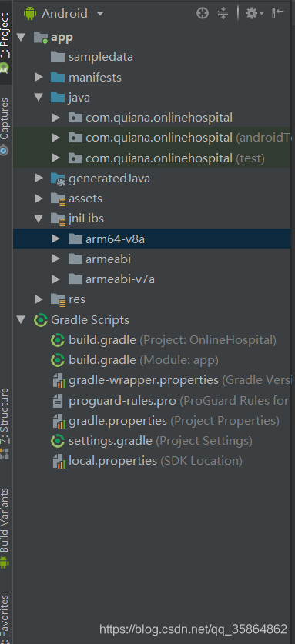The image size is (295, 644).
Task: Click the gradle-wrapper.properties file icon
Action: (59, 381)
